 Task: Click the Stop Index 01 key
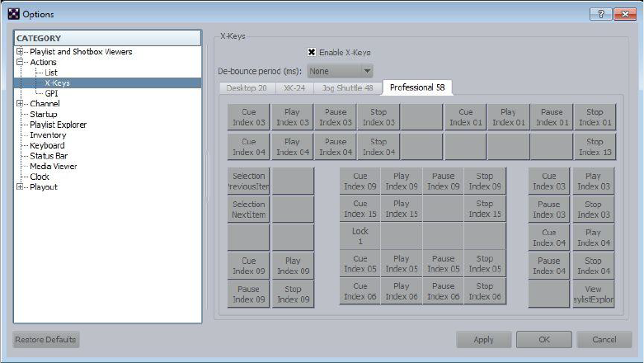click(x=595, y=117)
